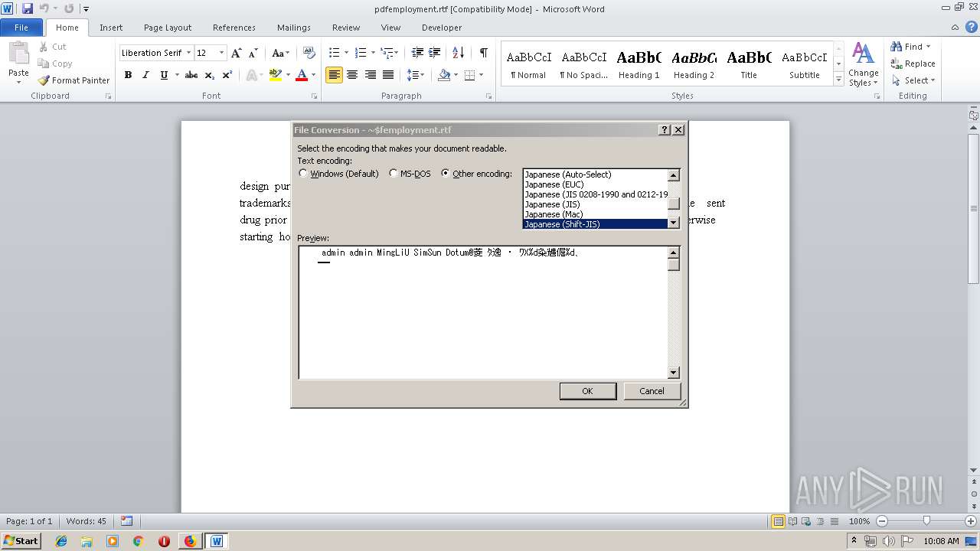The image size is (980, 551).
Task: Confirm encoding with OK button
Action: coord(587,391)
